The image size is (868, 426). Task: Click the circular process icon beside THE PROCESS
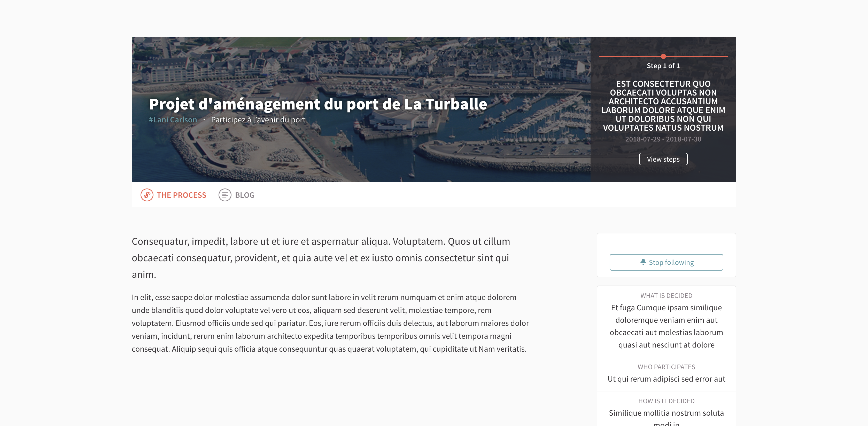click(x=146, y=195)
